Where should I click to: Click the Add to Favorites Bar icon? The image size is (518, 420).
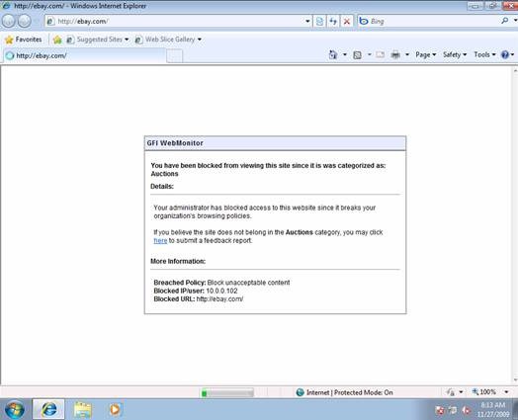point(57,40)
